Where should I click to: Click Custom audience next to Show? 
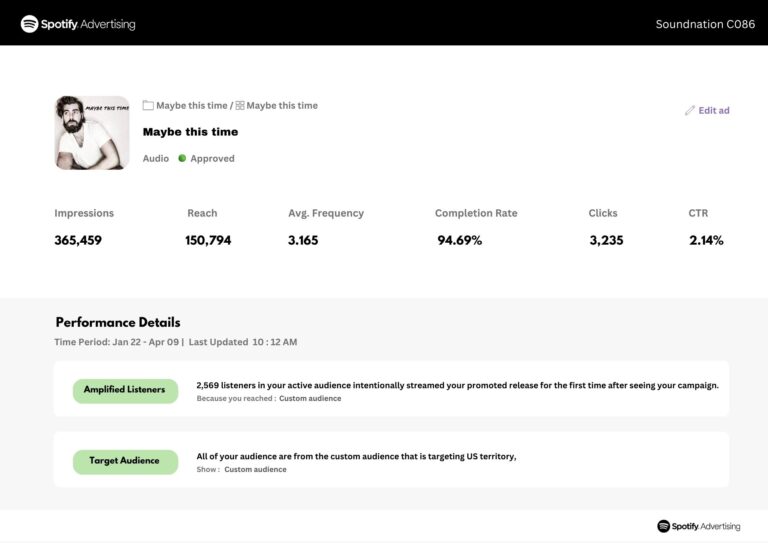(255, 470)
